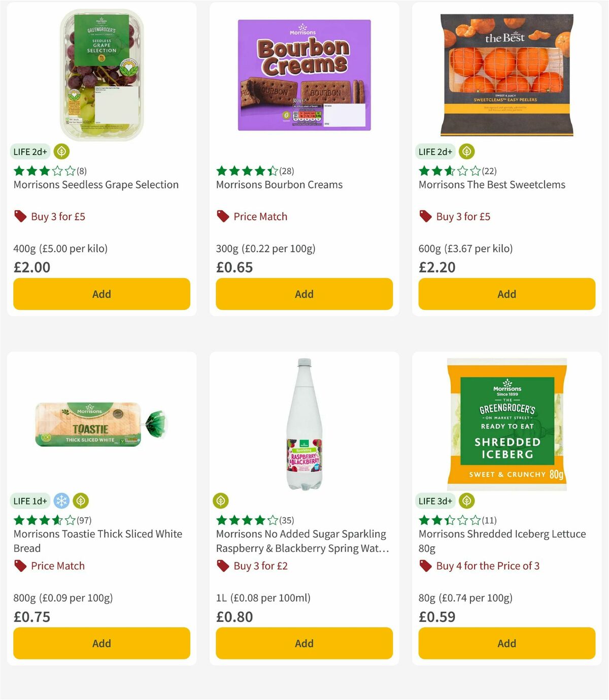Click the red price tag icon beside Buy 3 for £5

coord(20,216)
